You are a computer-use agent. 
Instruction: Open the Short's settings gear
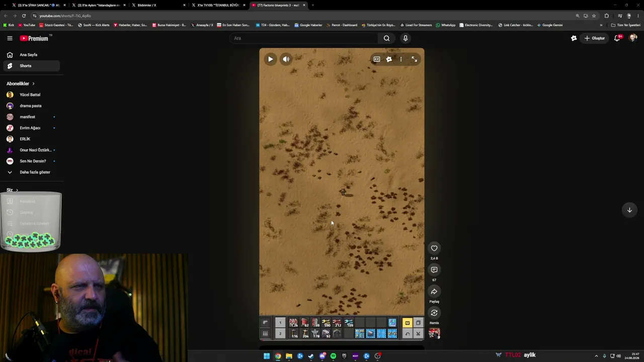389,59
